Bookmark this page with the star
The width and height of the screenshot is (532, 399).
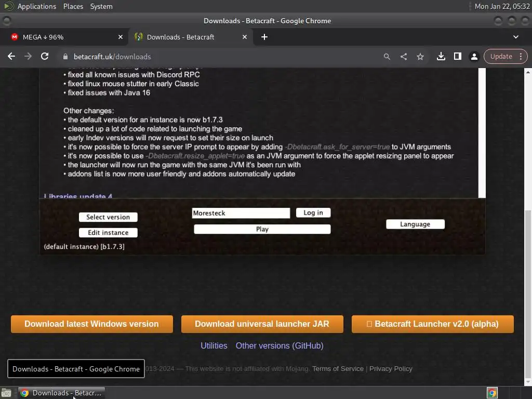[x=420, y=57]
